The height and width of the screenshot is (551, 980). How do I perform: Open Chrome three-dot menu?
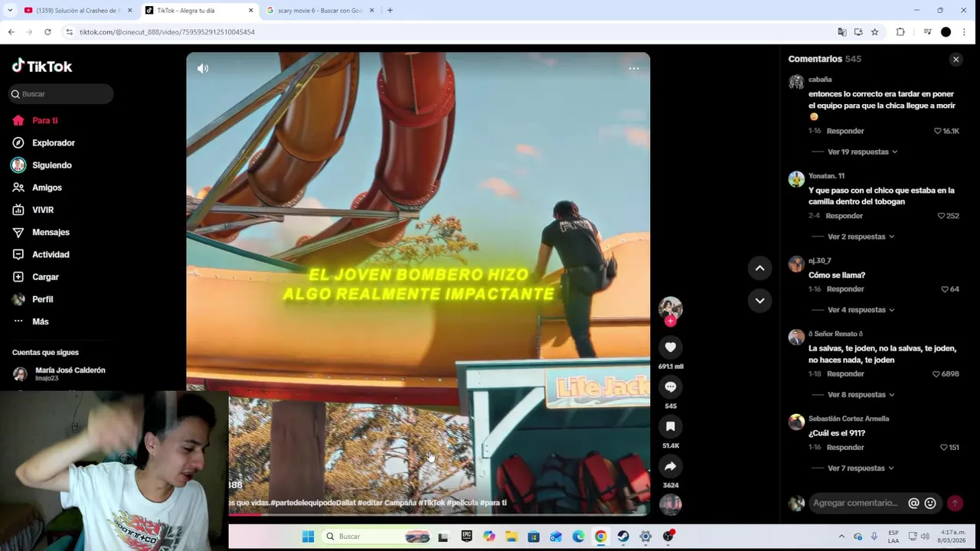pos(964,32)
